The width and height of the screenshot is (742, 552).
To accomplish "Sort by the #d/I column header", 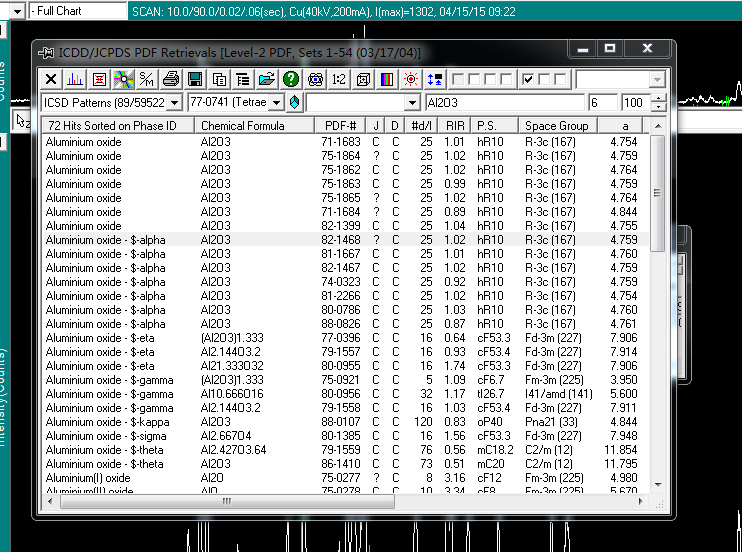I will pyautogui.click(x=421, y=125).
